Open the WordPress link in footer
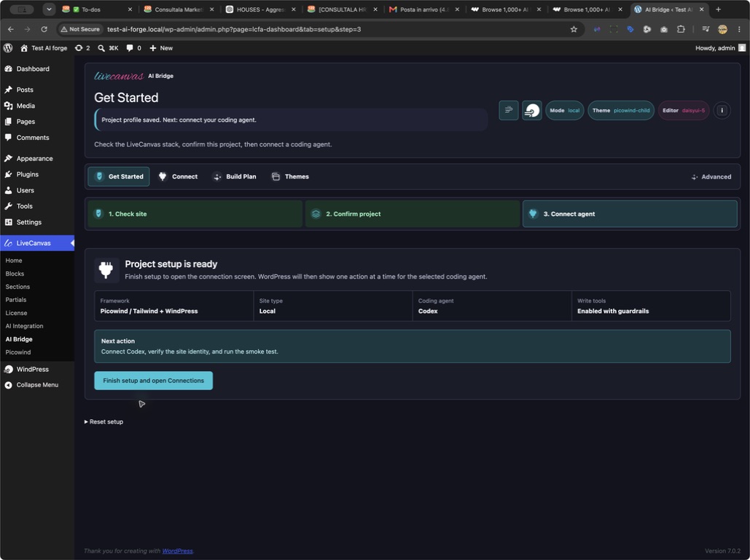Screen dimensions: 750x560 click(x=177, y=551)
